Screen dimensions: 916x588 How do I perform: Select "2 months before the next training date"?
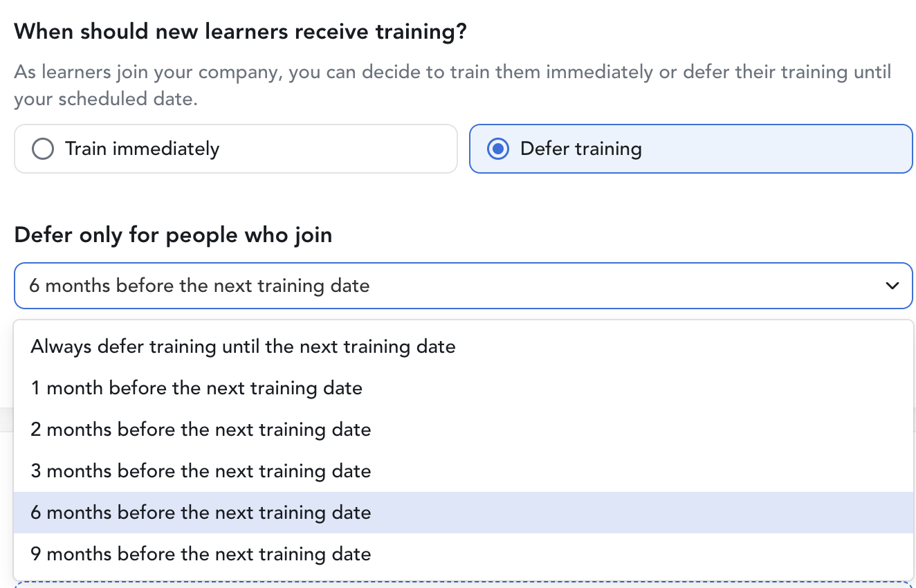[201, 430]
